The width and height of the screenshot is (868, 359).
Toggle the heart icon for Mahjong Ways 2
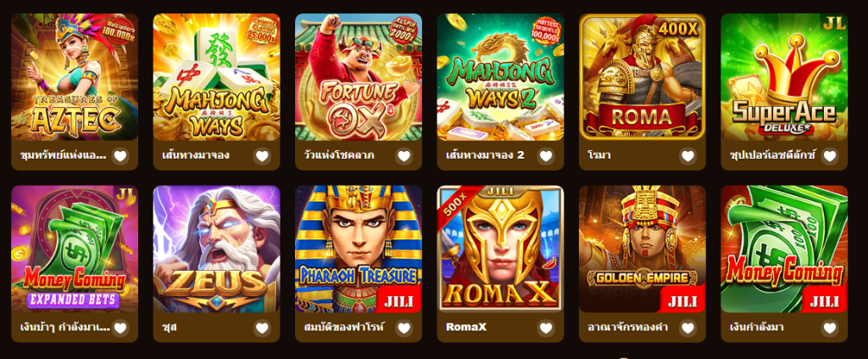pos(546,156)
